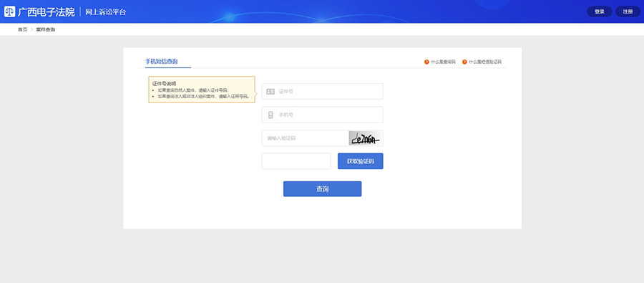The height and width of the screenshot is (283, 644).
Task: Click the 注册 button in header
Action: [628, 11]
